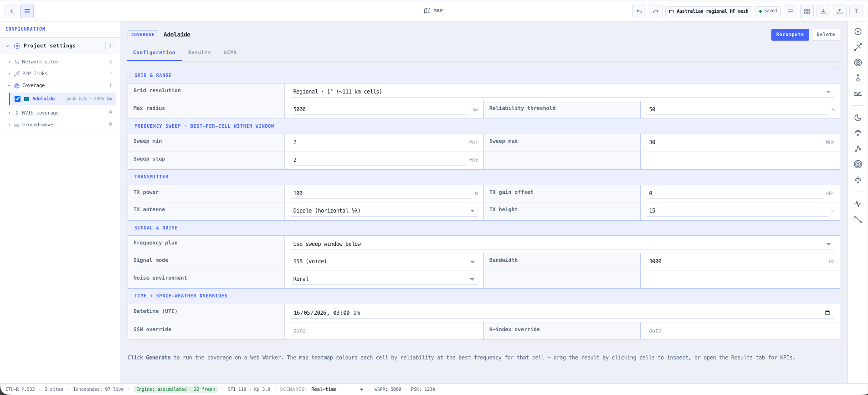The image size is (868, 395).
Task: Select the moon night icon in right sidebar
Action: 858,118
